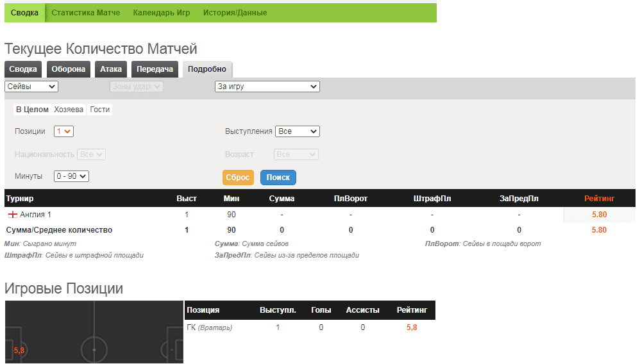
Task: Sort table by ЗаПредПл column
Action: pos(519,198)
